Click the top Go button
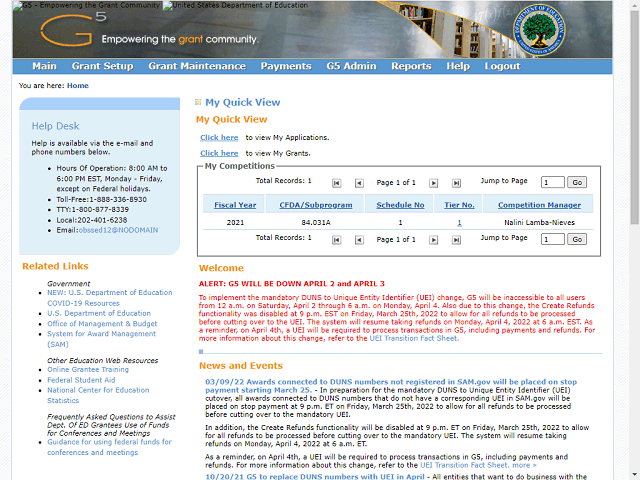640x480 pixels. point(577,182)
